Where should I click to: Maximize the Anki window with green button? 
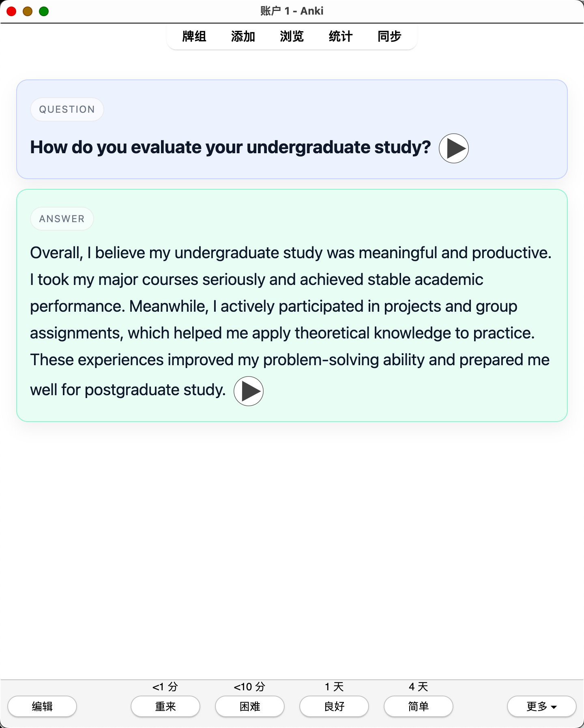tap(44, 11)
